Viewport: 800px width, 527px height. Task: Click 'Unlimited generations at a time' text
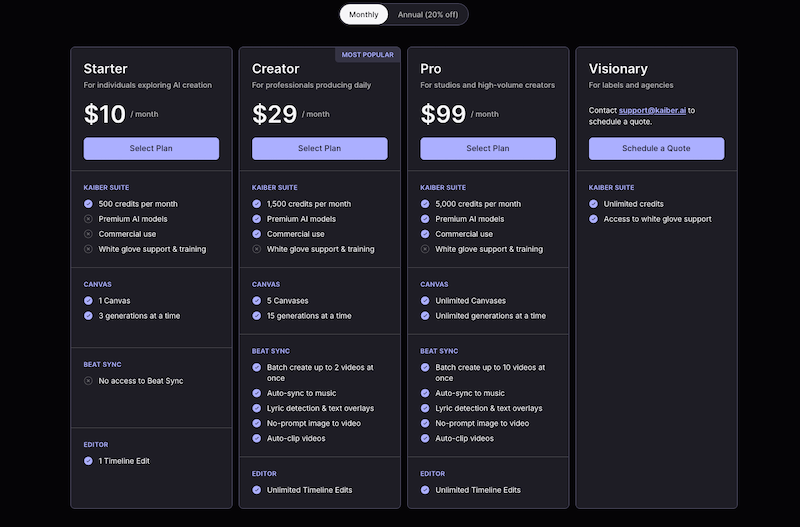490,316
